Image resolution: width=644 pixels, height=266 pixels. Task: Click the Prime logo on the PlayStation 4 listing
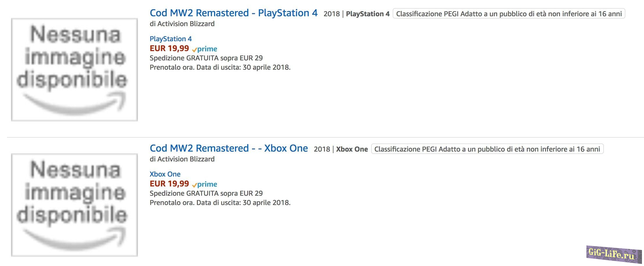205,49
